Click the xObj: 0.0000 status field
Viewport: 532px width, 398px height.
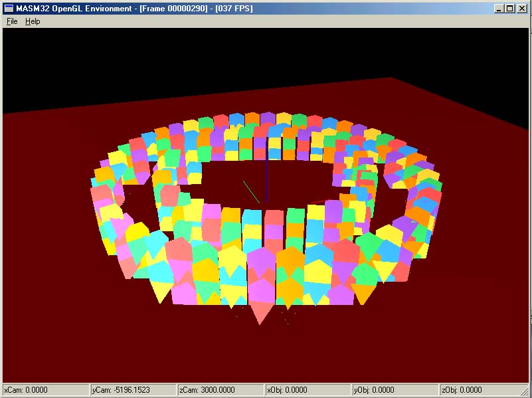(308, 390)
